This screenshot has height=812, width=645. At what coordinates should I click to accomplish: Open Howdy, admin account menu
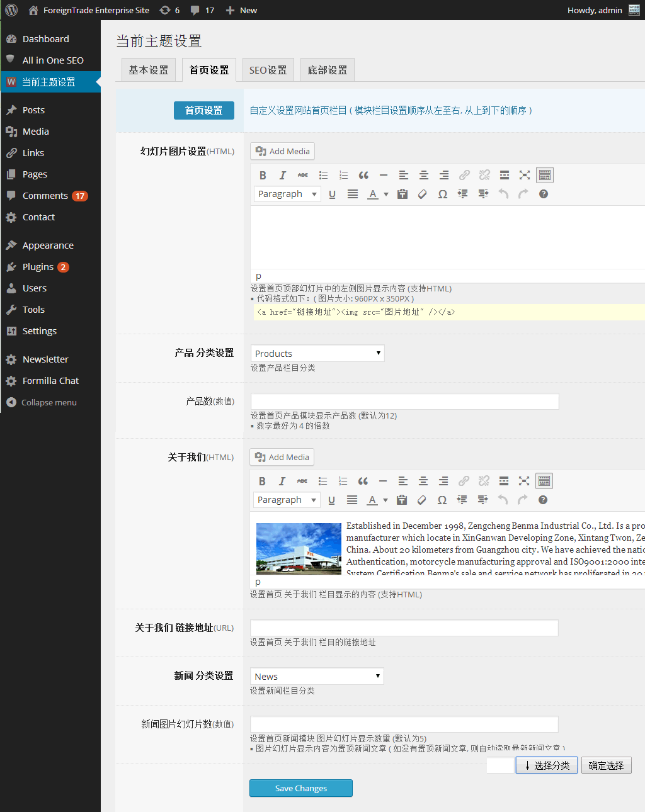603,10
